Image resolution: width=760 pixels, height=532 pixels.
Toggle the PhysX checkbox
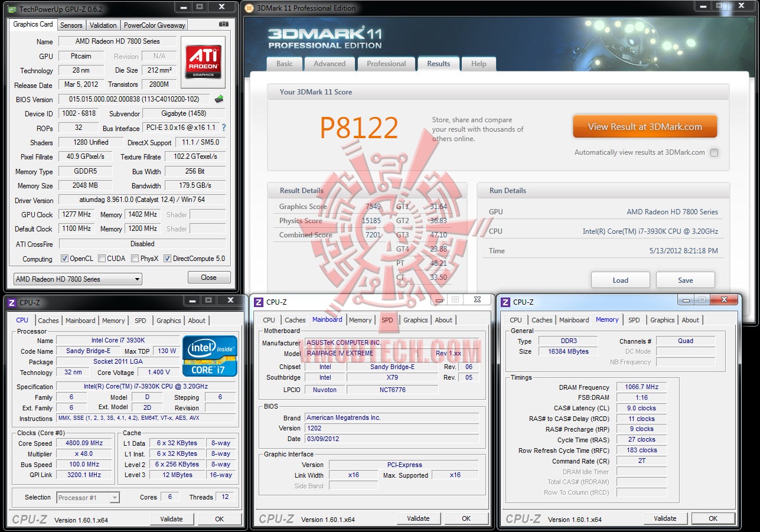[x=135, y=259]
